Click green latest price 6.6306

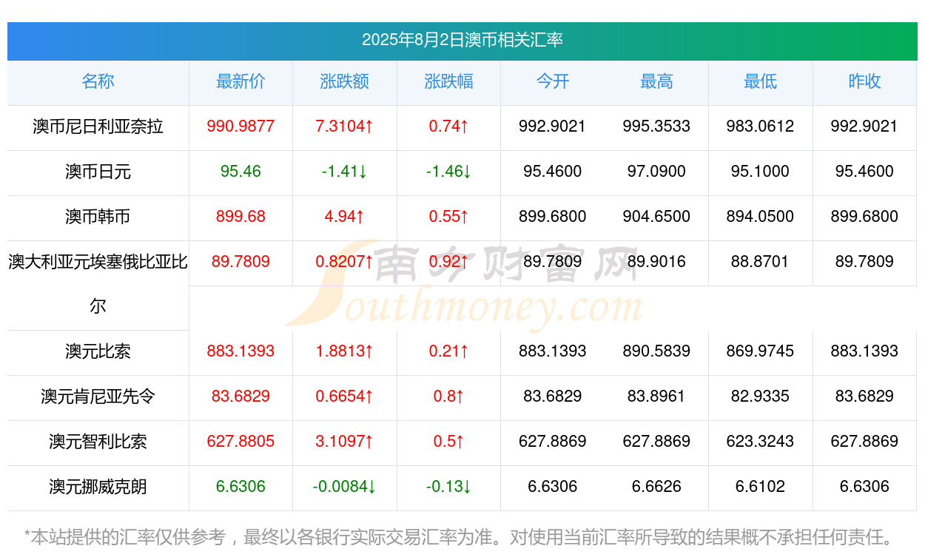[240, 487]
